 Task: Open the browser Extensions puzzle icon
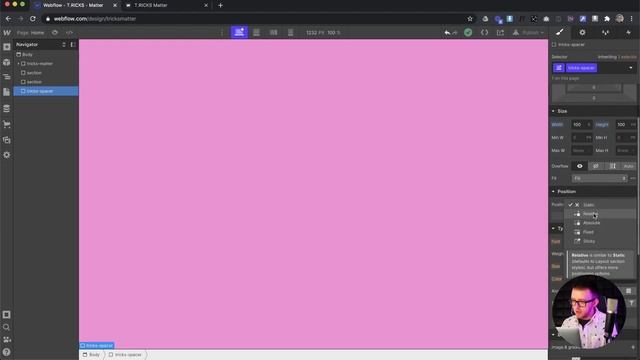point(607,19)
